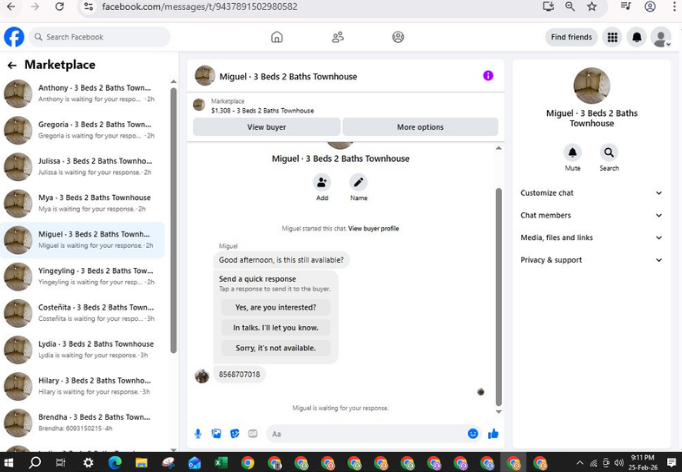The width and height of the screenshot is (682, 472).
Task: Open Brendha's townhouse conversation
Action: 83,423
